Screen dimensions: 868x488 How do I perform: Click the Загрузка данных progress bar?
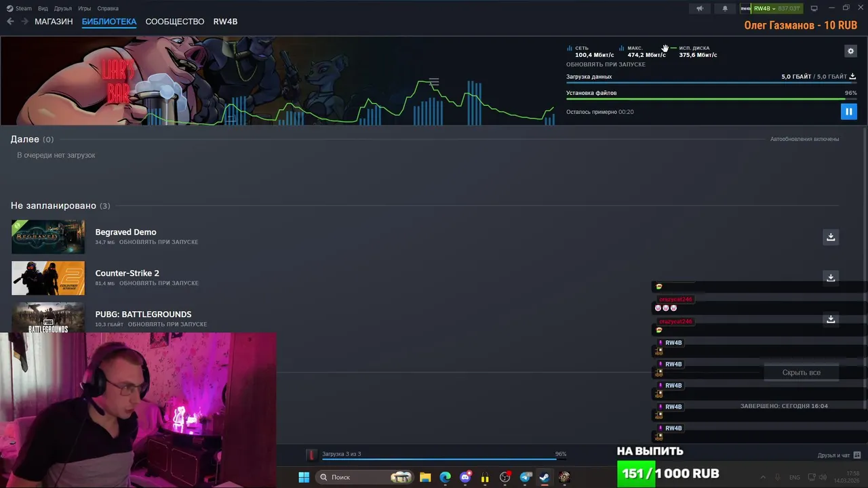point(711,83)
